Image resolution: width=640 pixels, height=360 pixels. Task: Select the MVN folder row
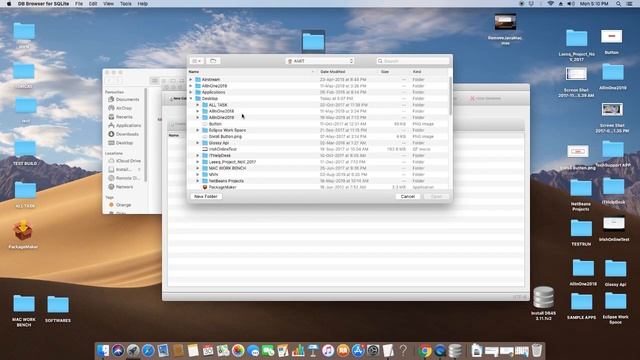[x=318, y=174]
